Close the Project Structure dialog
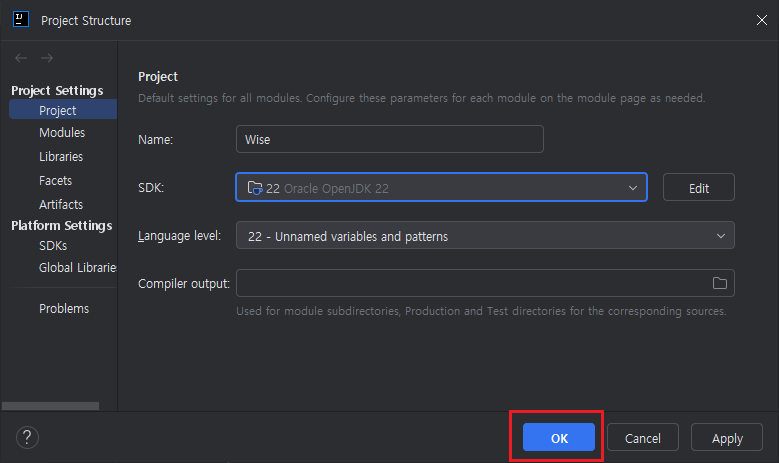The height and width of the screenshot is (463, 779). [x=759, y=19]
